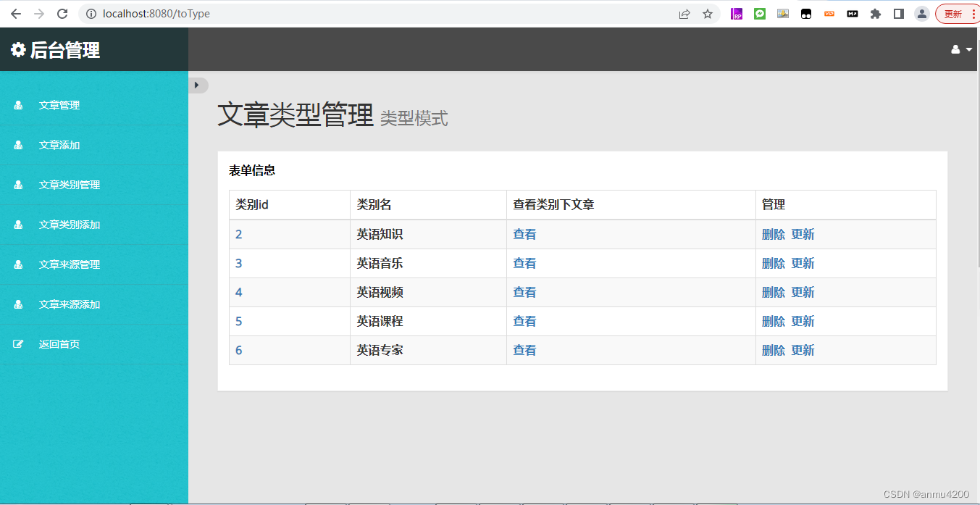
Task: Click 查看 for 英语知识
Action: coord(524,234)
